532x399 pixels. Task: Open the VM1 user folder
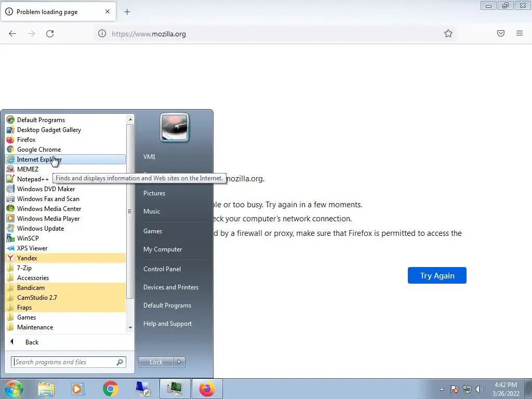coord(149,157)
